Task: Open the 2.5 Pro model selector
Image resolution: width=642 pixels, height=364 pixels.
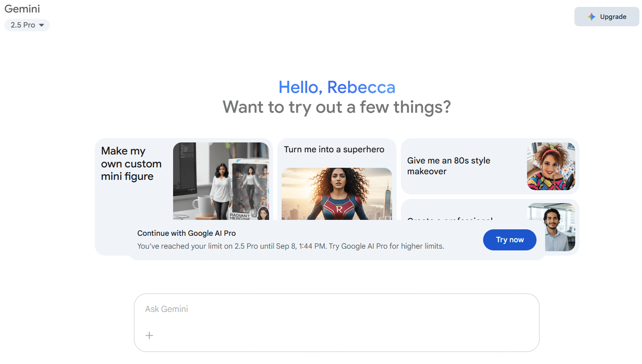Action: [27, 25]
